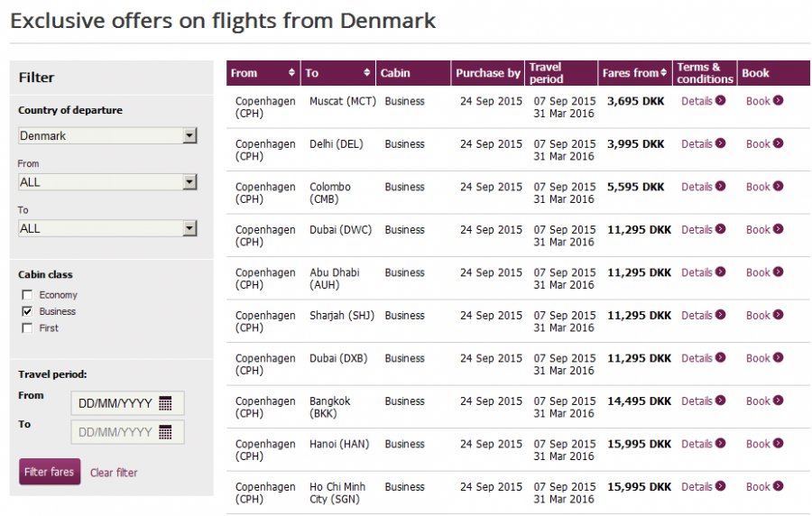Click the Details arrow icon for Dubai (DXB)

[x=720, y=357]
